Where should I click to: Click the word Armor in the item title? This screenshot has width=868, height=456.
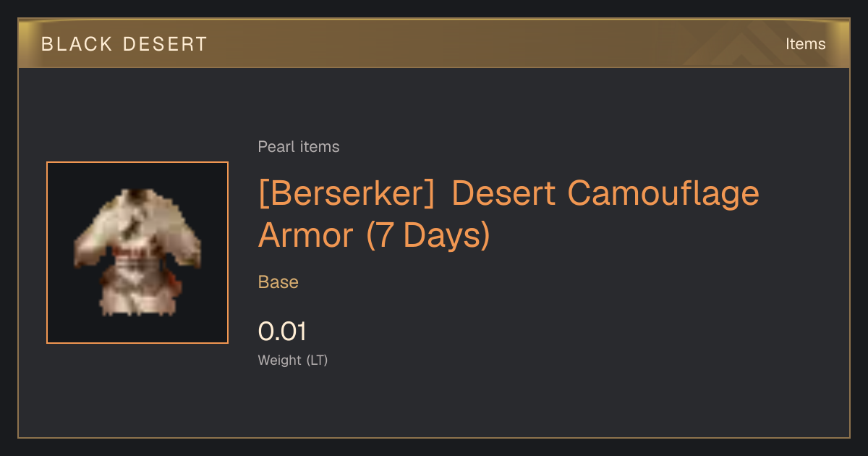(x=306, y=236)
